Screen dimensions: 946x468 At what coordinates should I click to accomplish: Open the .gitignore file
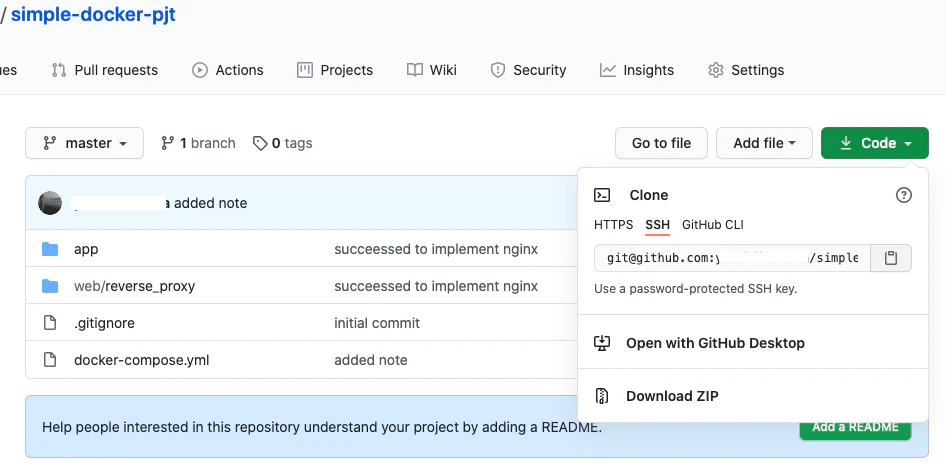tap(104, 323)
